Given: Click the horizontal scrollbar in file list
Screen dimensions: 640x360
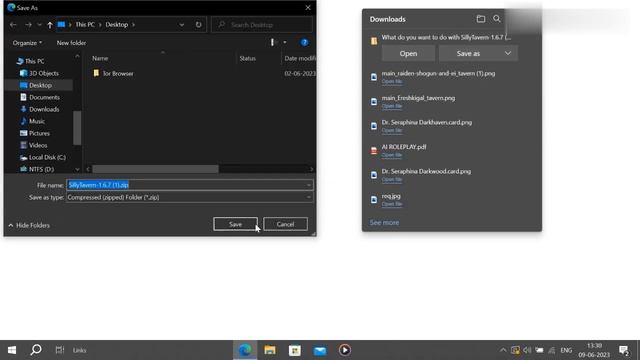Looking at the screenshot, I should point(155,169).
